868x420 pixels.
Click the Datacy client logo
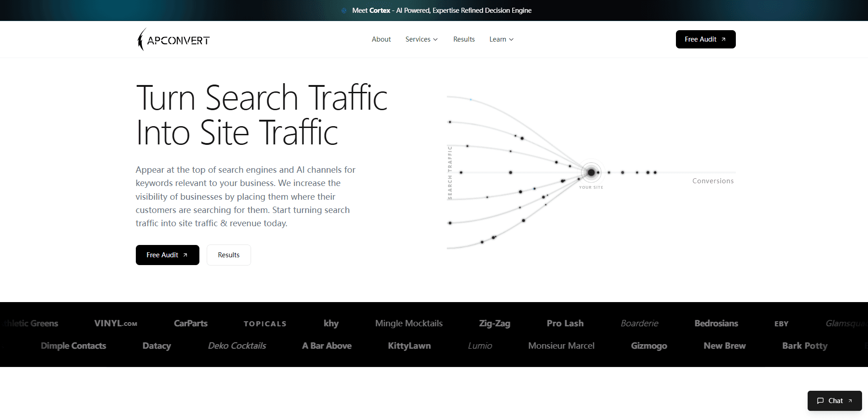(x=157, y=346)
